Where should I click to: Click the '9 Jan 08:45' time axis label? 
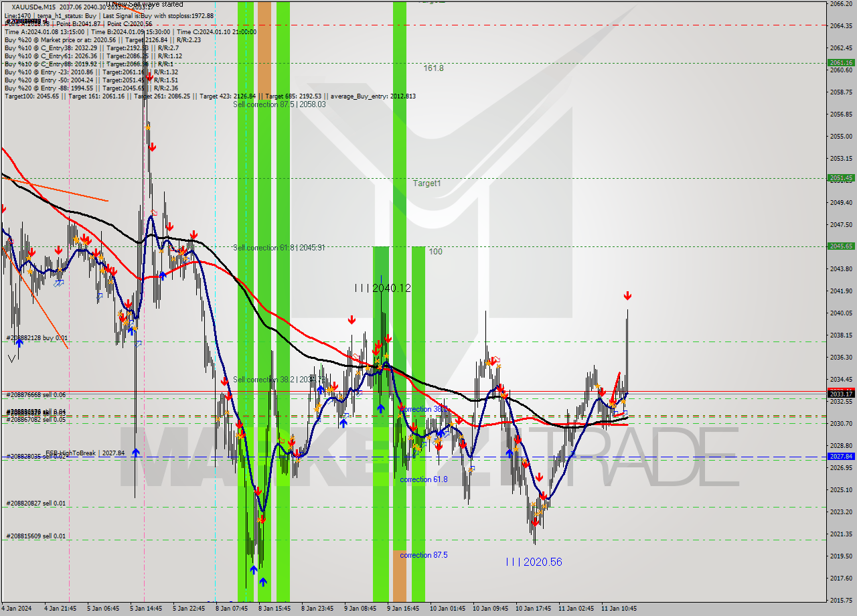(x=360, y=609)
